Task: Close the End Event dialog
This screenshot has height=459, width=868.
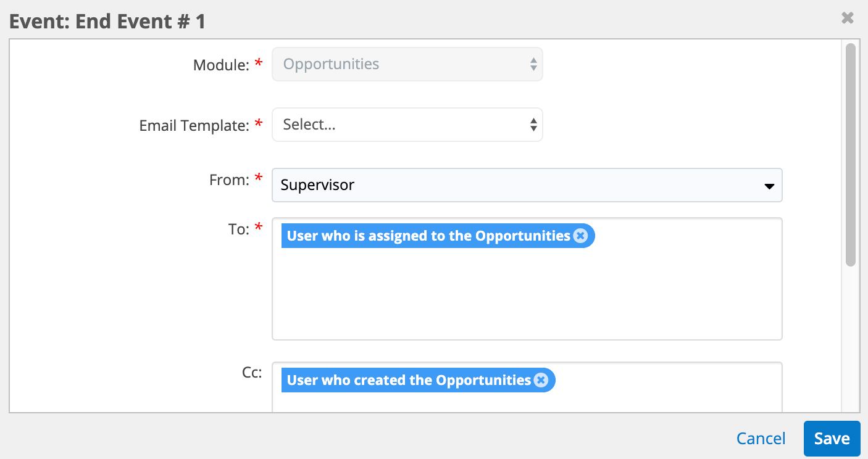Action: (848, 18)
